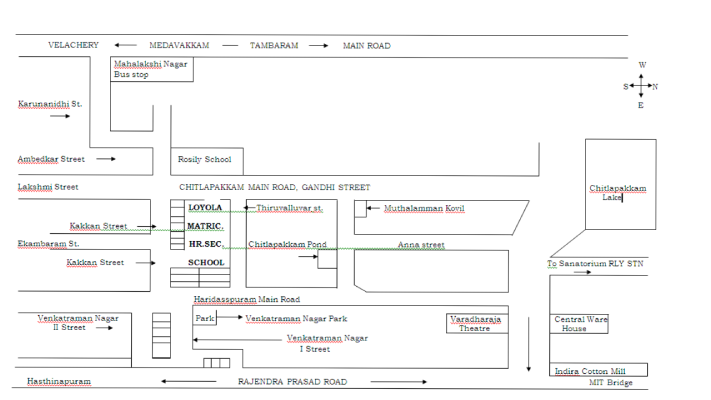This screenshot has width=711, height=400.
Task: Click the Ambedkar Street label
Action: (51, 159)
